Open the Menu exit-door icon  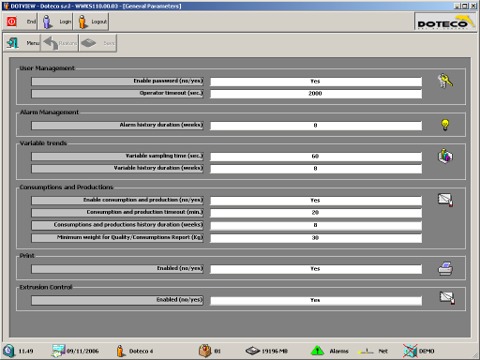pos(13,43)
